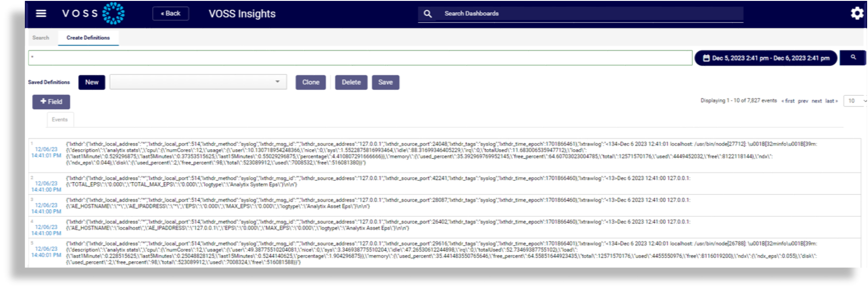868x290 pixels.
Task: Switch to the Search tab
Action: tap(41, 38)
